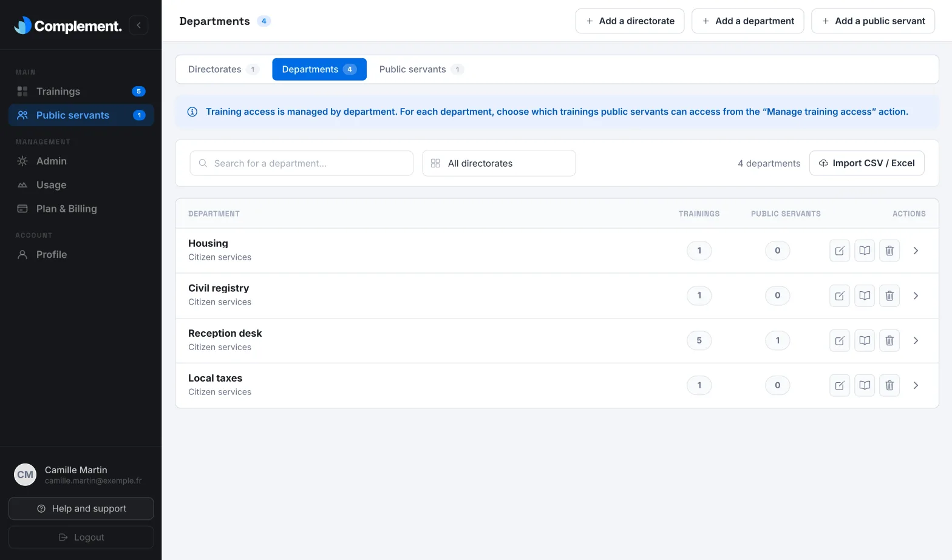Manage training access for Housing
The width and height of the screenshot is (952, 560).
click(865, 251)
